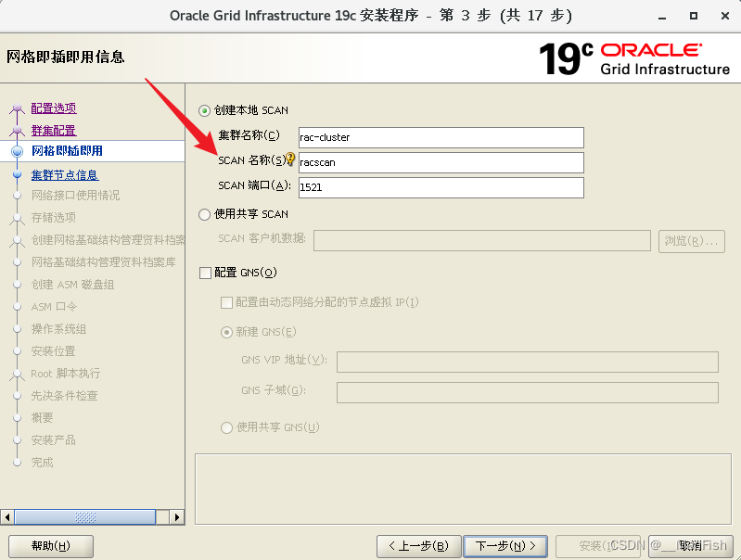Click the sidebar horizontal scrollbar thumb
This screenshot has height=560, width=741.
[x=85, y=517]
